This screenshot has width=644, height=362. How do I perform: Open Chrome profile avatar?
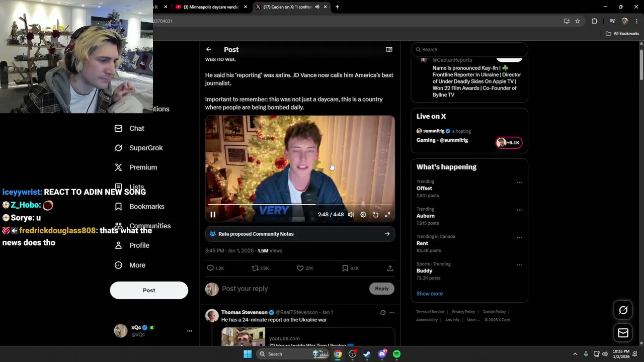click(624, 21)
